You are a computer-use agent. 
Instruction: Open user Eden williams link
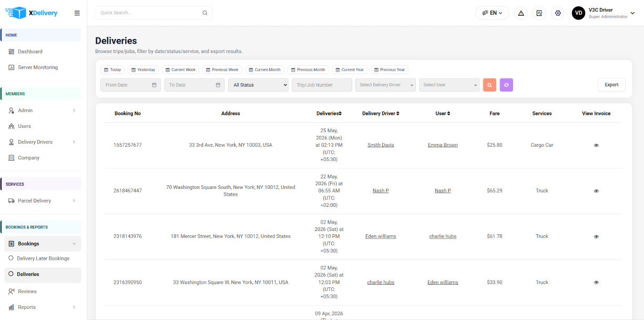(443, 283)
